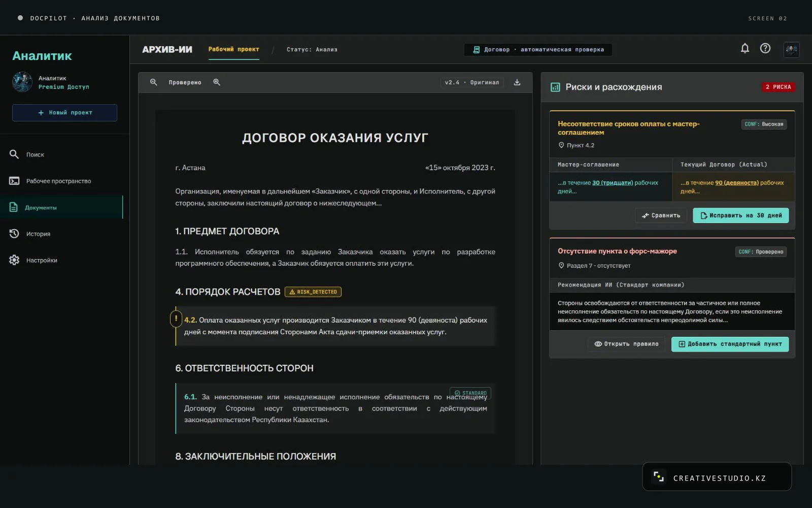This screenshot has height=508, width=812.
Task: Click the zoom out magnifier icon
Action: tap(153, 82)
